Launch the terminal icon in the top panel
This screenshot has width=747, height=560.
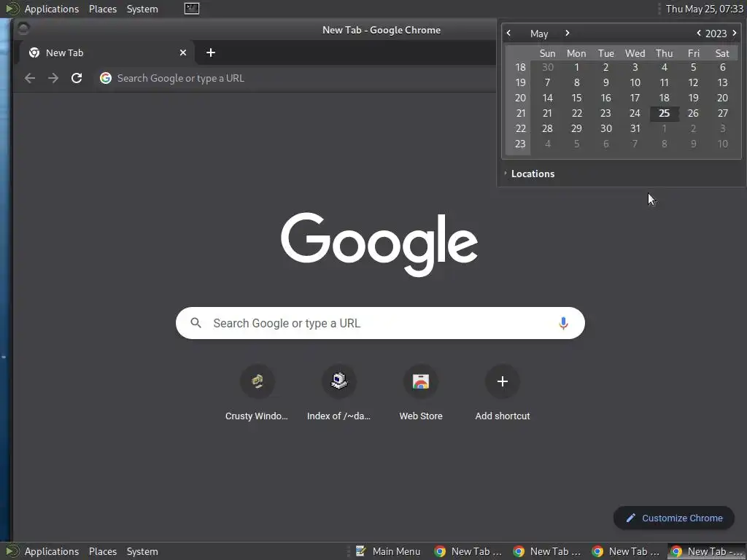(192, 9)
